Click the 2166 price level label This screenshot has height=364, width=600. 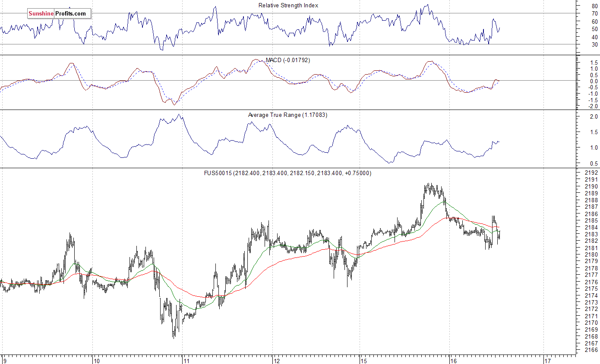tap(591, 350)
